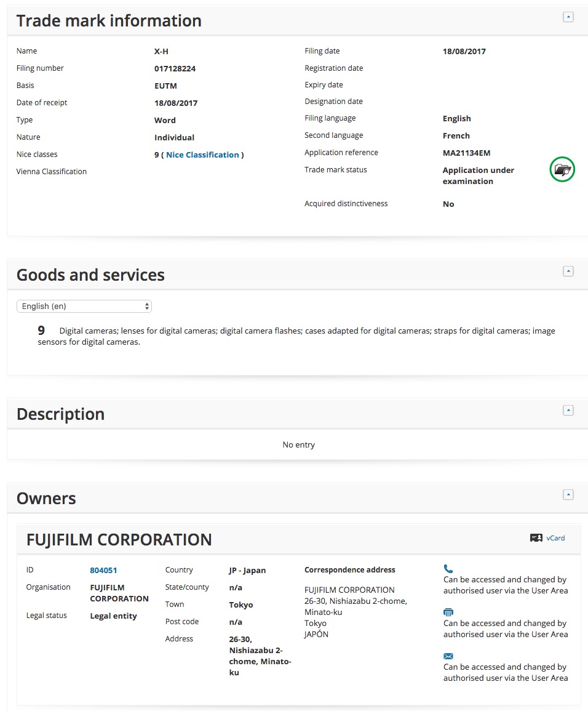
Task: Click the Application under examination status text
Action: click(478, 175)
